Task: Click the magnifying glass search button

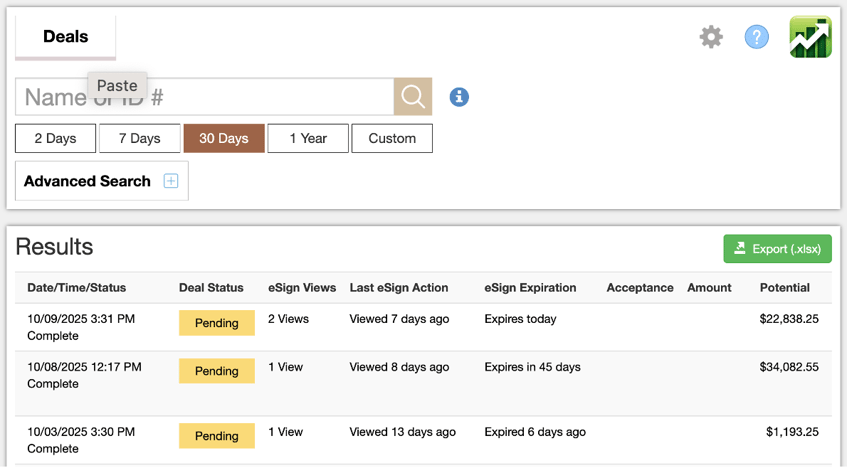Action: (413, 97)
